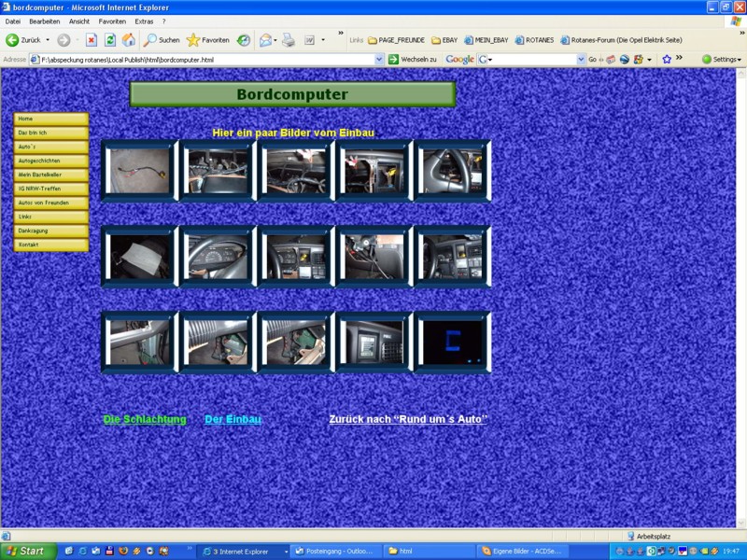Open the first thumbnail showing a cable
The width and height of the screenshot is (747, 560).
tap(139, 171)
